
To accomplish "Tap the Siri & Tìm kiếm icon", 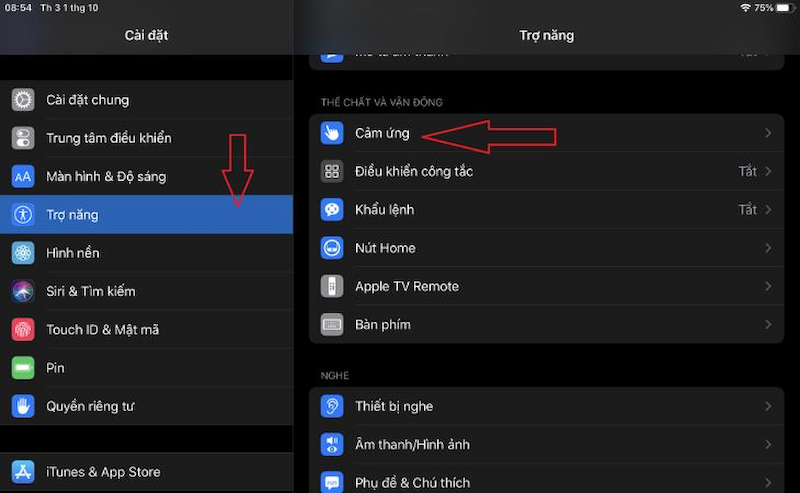I will (x=23, y=291).
